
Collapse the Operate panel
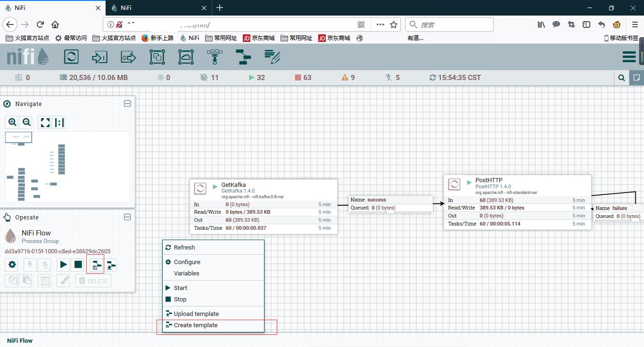click(x=127, y=217)
